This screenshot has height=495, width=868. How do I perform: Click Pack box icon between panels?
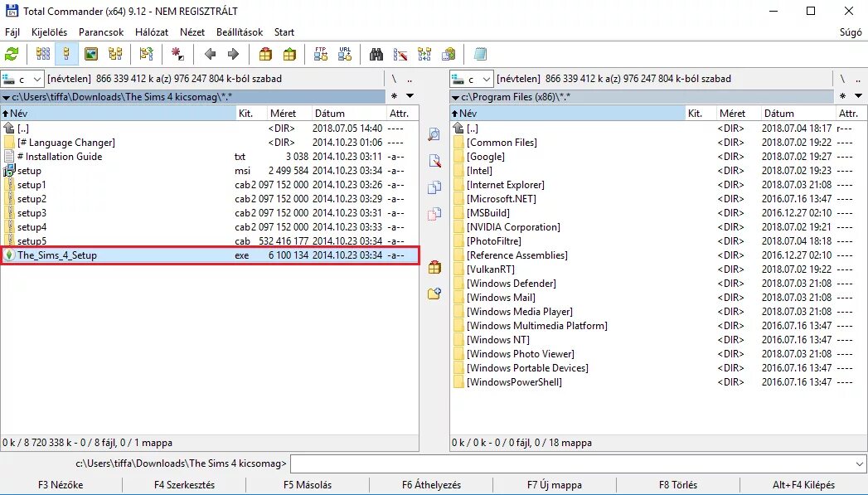pyautogui.click(x=434, y=268)
